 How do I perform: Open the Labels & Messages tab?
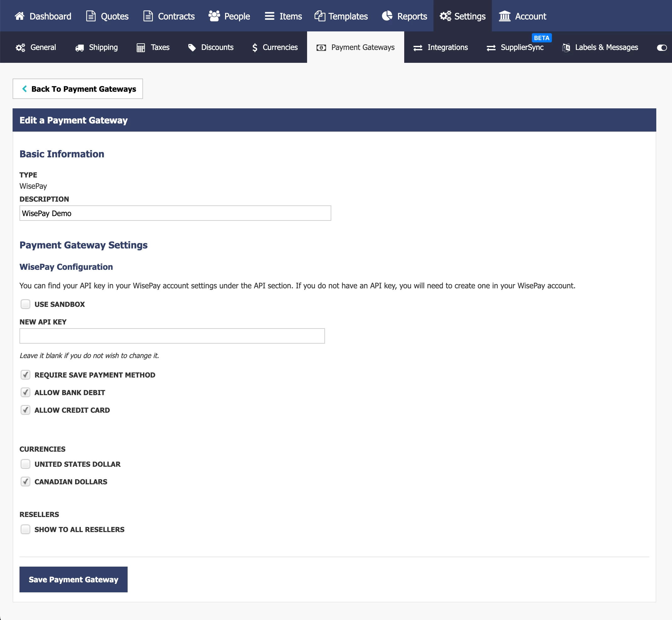click(600, 47)
